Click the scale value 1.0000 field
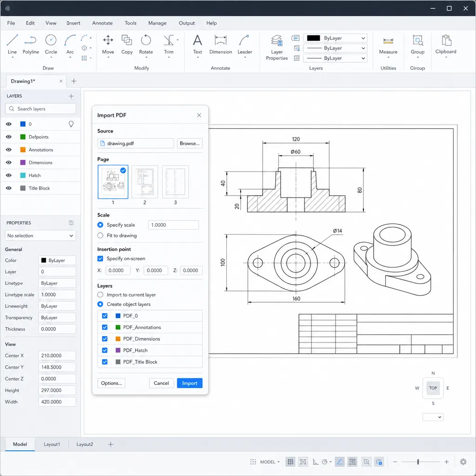476x476 pixels. click(x=173, y=225)
